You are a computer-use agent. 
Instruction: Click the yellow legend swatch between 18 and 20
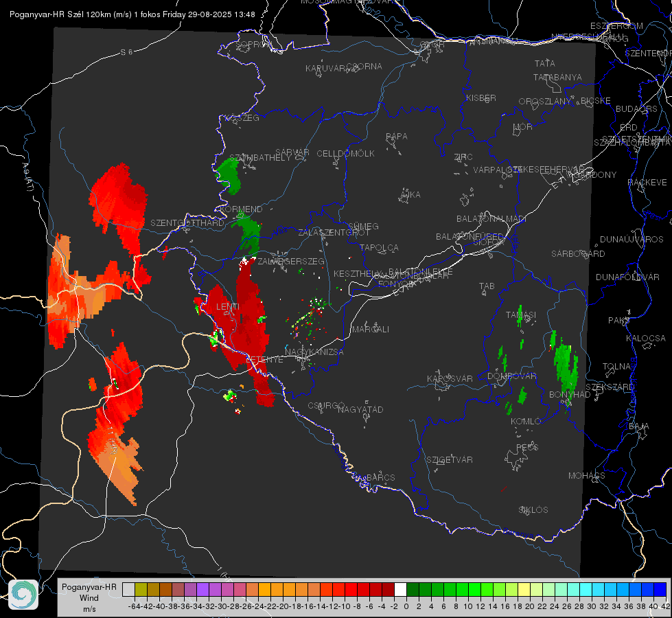[524, 590]
